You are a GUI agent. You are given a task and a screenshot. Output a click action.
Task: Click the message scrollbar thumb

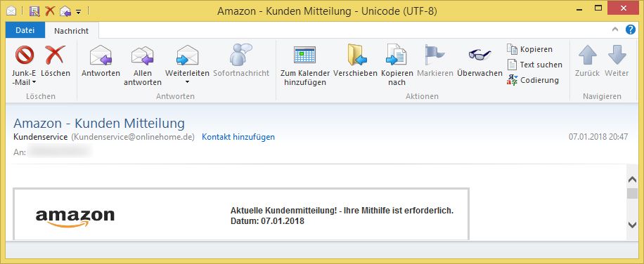632,194
